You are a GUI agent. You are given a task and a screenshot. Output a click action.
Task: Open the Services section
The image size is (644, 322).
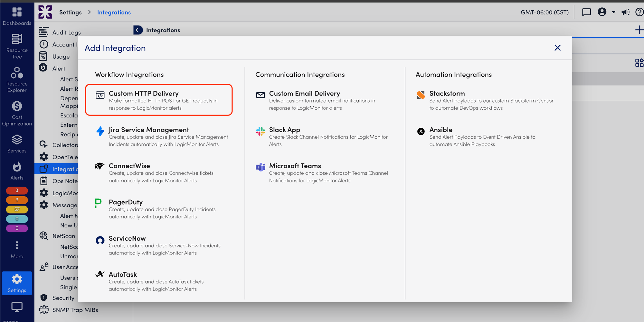point(17,143)
